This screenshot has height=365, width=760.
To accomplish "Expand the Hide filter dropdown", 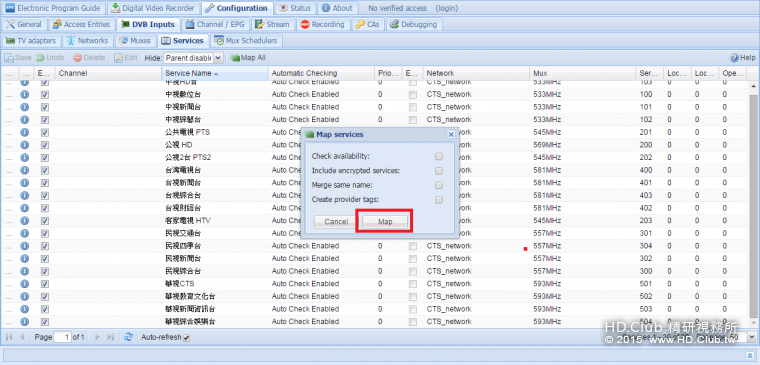I will pos(218,58).
